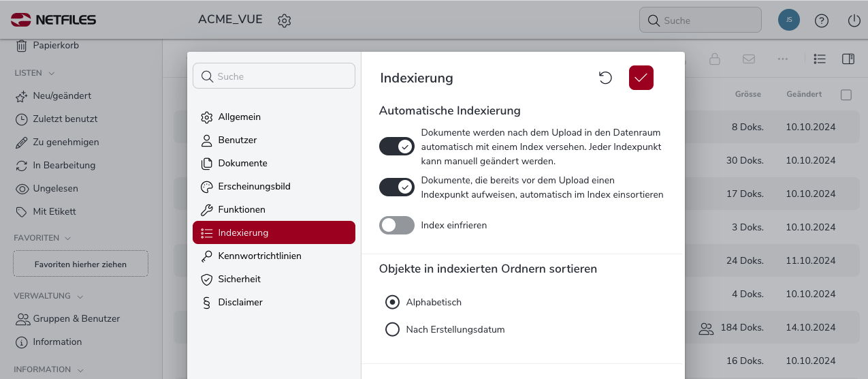
Task: Open the Erscheinungsbild settings tab
Action: (254, 186)
